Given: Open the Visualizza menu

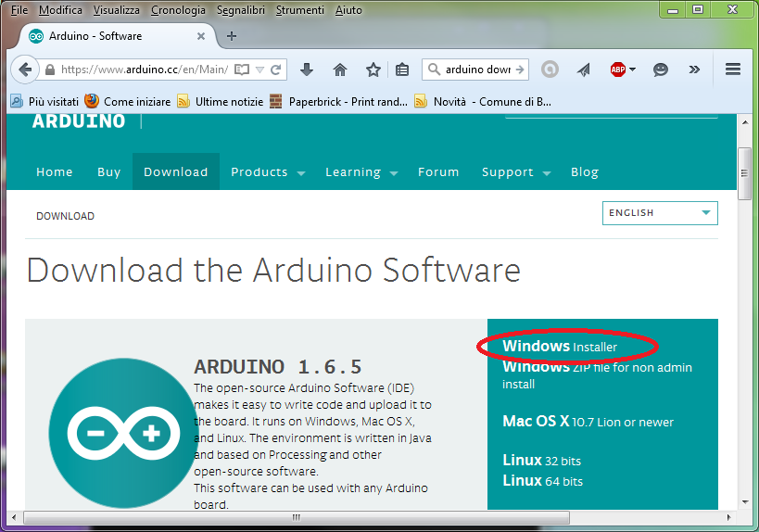Looking at the screenshot, I should tap(116, 9).
